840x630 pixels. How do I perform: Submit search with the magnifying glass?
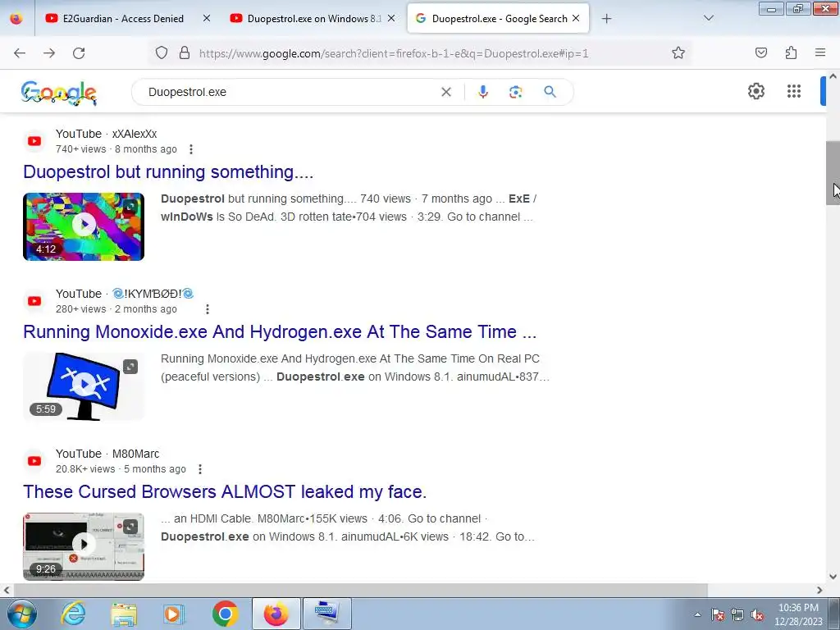550,92
